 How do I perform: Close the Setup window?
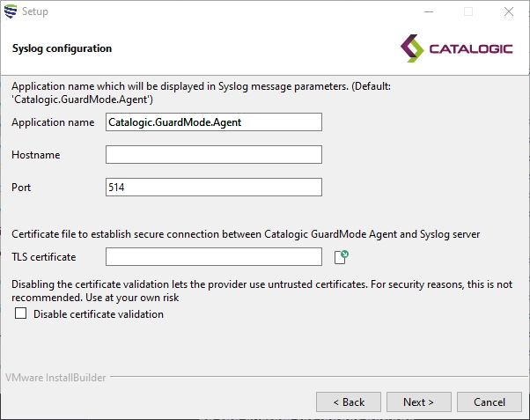[508, 12]
